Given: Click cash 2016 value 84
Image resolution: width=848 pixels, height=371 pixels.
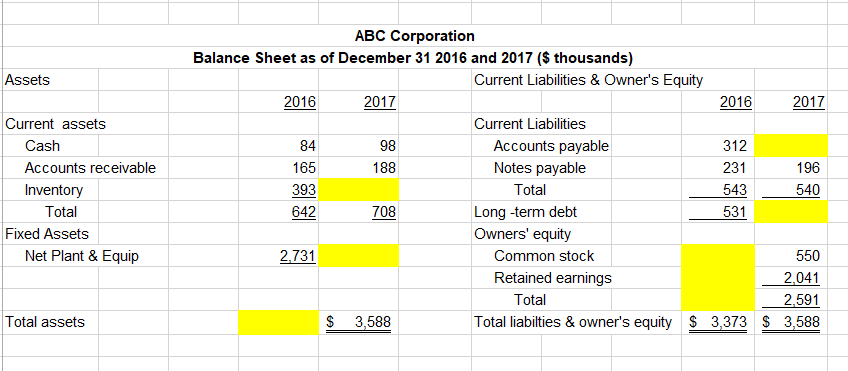Looking at the screenshot, I should point(308,146).
